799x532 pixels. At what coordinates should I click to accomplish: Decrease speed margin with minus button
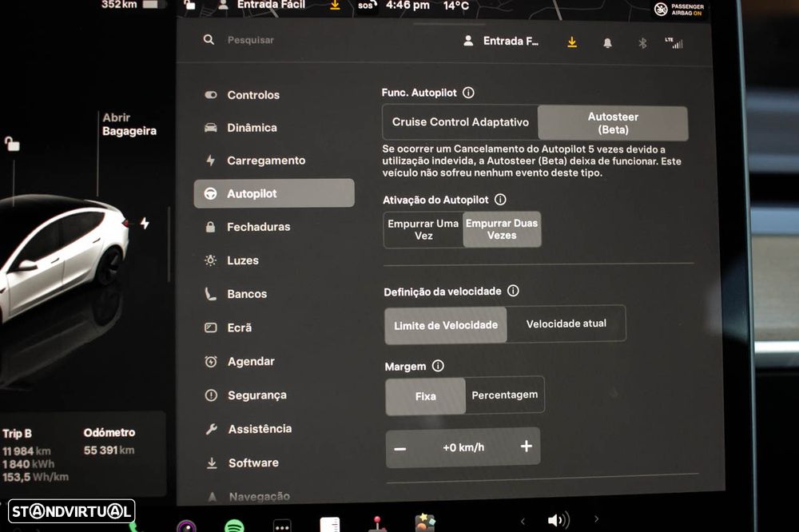pyautogui.click(x=400, y=448)
